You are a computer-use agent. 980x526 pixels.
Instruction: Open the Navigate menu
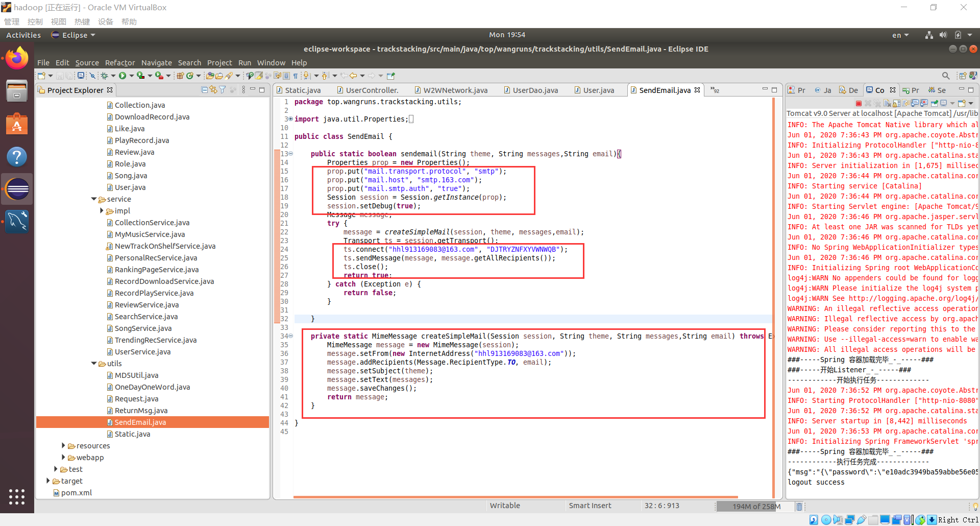click(x=156, y=63)
